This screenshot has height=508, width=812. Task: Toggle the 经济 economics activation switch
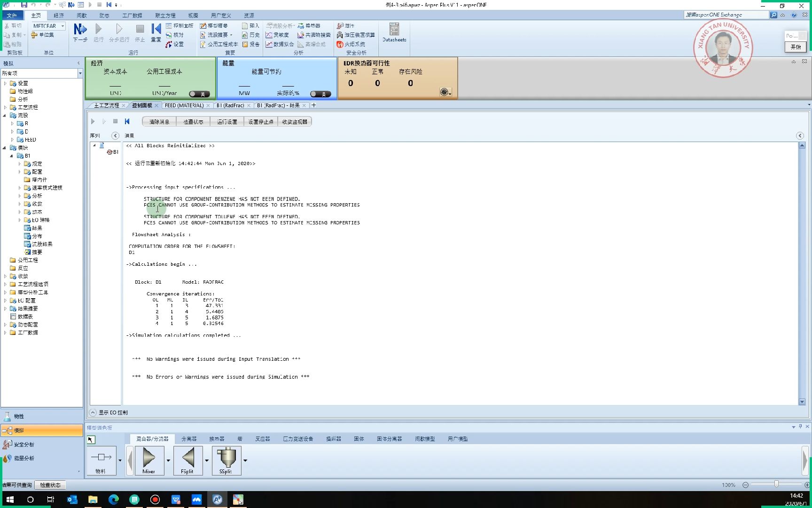coord(199,94)
